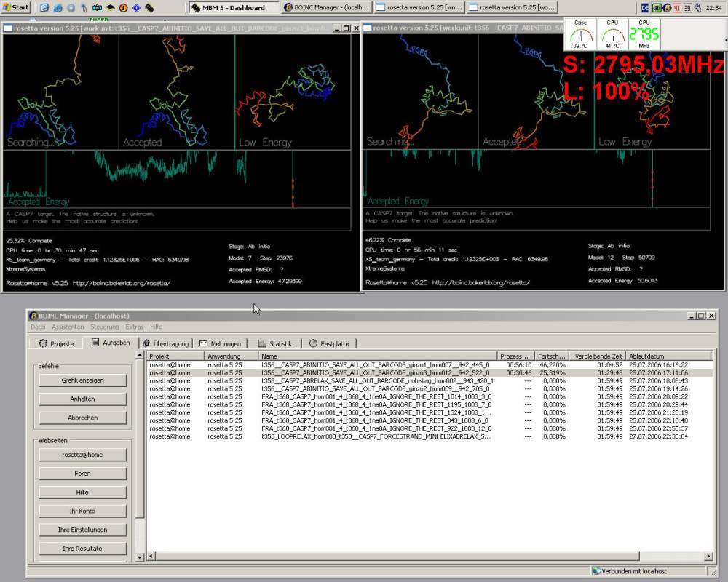Image resolution: width=728 pixels, height=582 pixels.
Task: Click the Anhalten button
Action: 83,399
